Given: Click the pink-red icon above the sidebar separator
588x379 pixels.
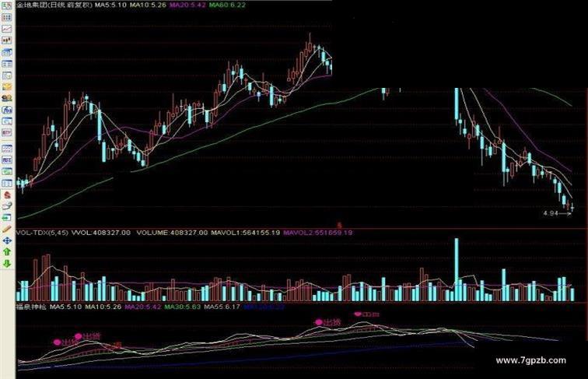Looking at the screenshot, I should coord(7,133).
